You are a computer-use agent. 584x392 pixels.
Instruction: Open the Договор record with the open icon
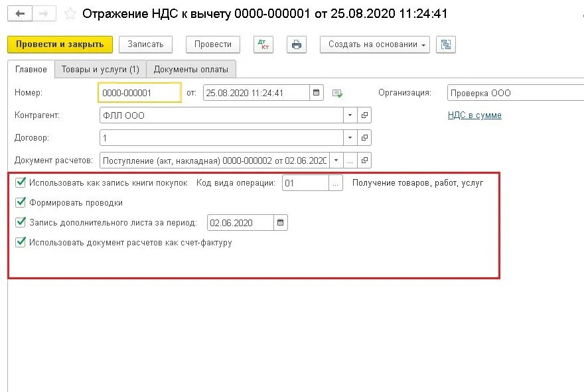coord(364,138)
